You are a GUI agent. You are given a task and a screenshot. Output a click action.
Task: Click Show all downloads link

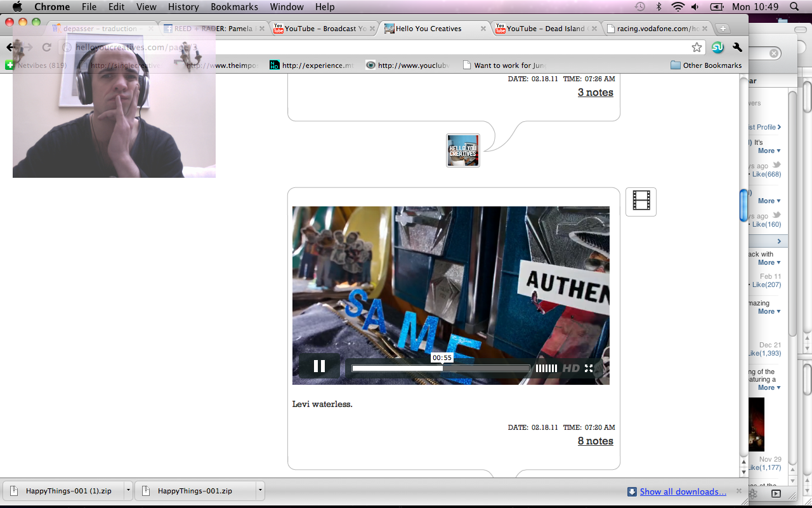click(683, 491)
